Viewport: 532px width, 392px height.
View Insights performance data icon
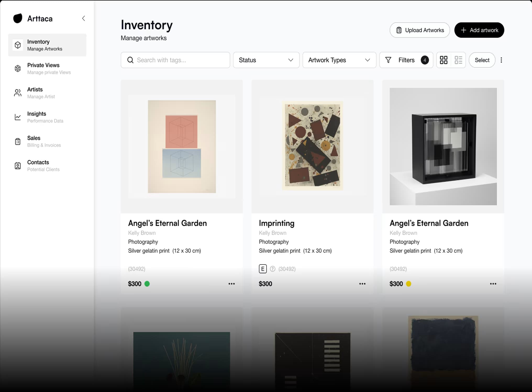18,117
